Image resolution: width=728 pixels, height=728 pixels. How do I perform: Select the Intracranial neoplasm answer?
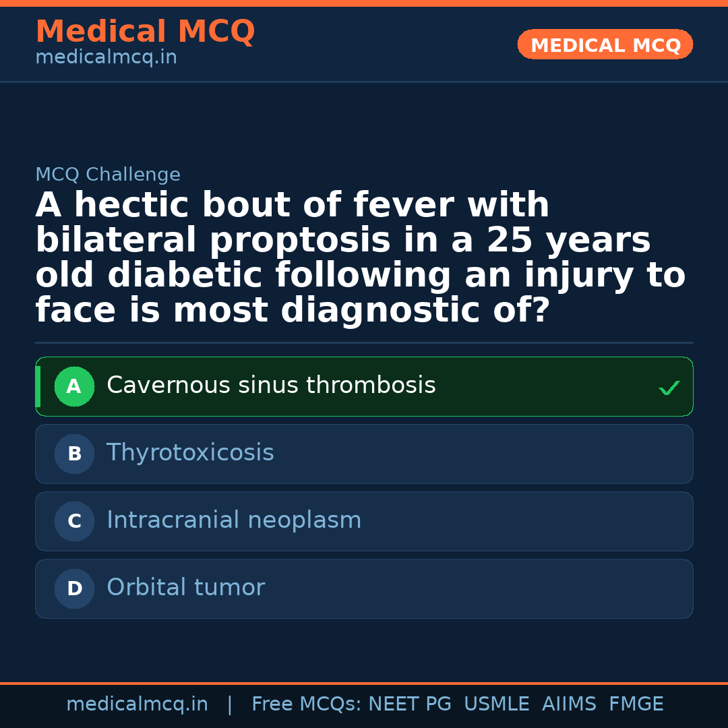[x=234, y=520]
